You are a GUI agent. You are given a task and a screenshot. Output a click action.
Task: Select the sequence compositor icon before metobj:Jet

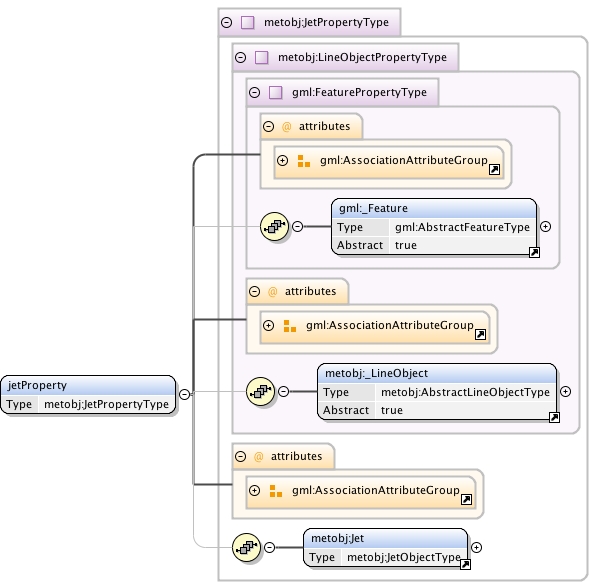[x=246, y=547]
